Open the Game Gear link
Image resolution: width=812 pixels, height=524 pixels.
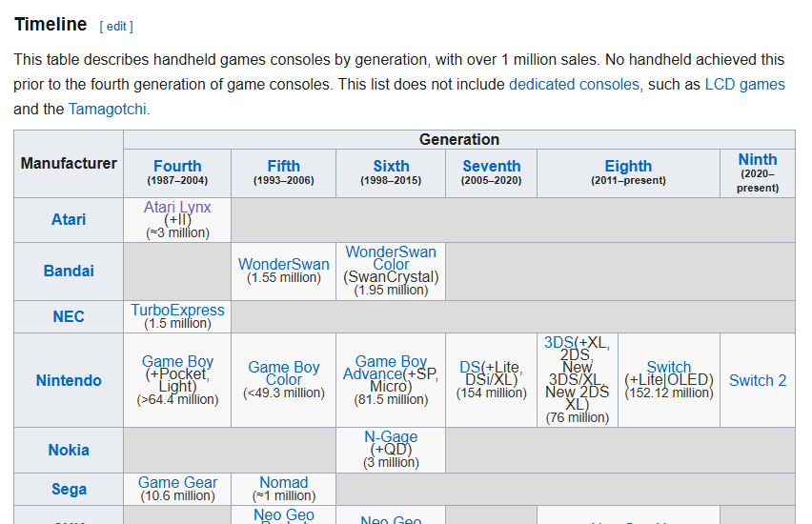[177, 482]
